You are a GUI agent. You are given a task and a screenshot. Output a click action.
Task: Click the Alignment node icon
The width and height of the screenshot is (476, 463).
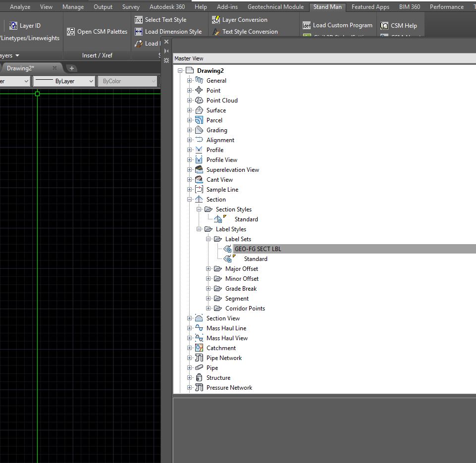tap(199, 140)
